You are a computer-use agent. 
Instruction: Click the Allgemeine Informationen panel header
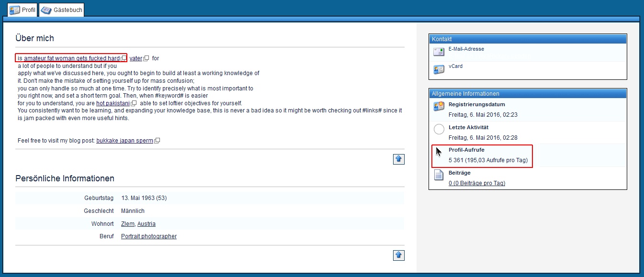pos(527,94)
